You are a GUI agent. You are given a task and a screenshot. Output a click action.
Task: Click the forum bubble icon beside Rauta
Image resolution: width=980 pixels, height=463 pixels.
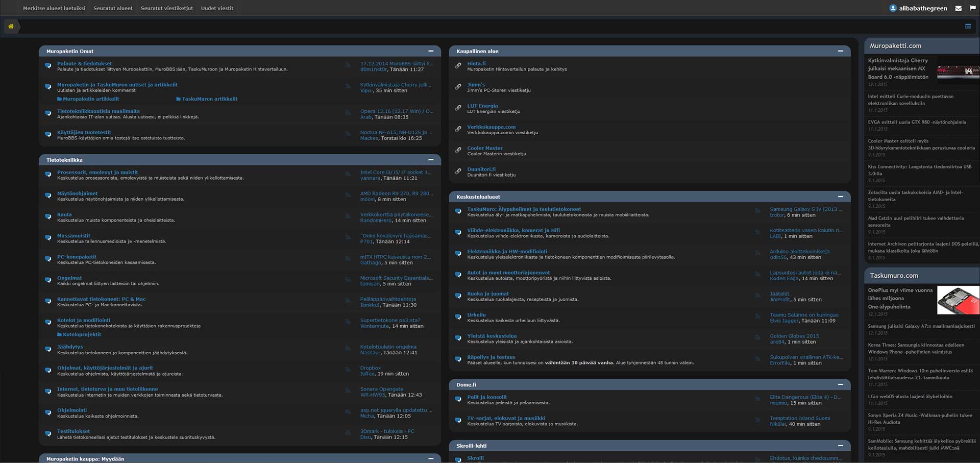[x=48, y=216]
